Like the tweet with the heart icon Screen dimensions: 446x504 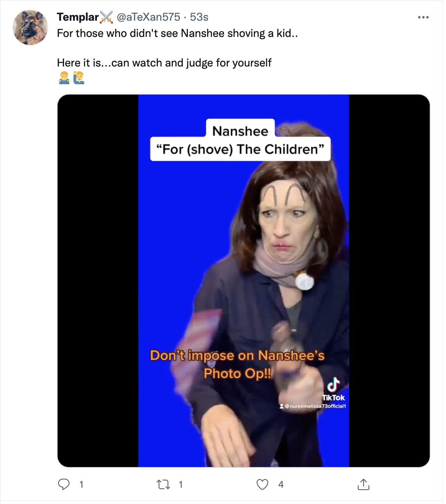263,484
